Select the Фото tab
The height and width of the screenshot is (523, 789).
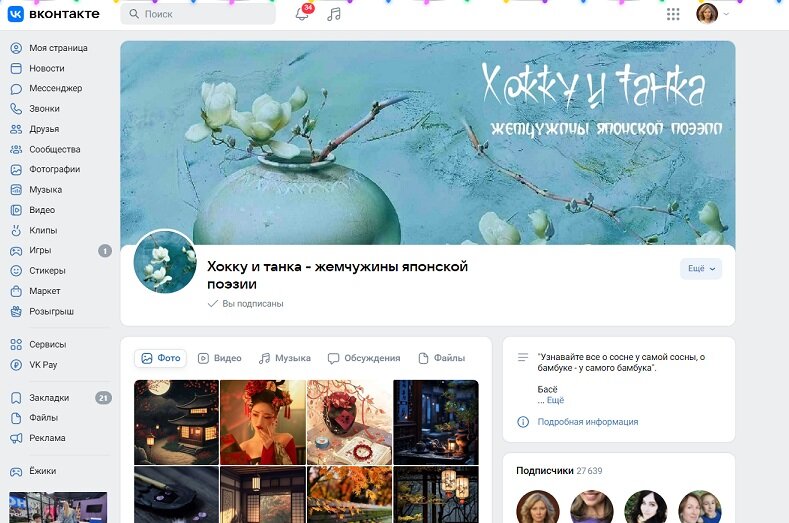click(x=161, y=358)
